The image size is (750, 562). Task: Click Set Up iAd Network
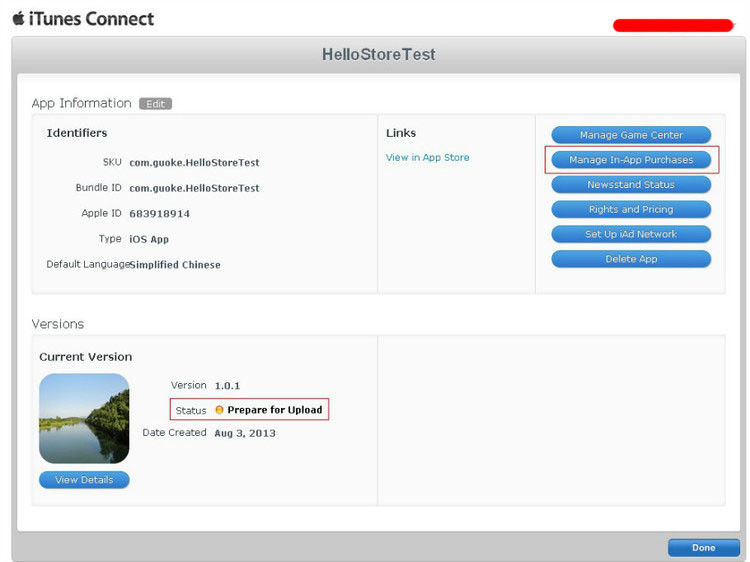coord(631,234)
